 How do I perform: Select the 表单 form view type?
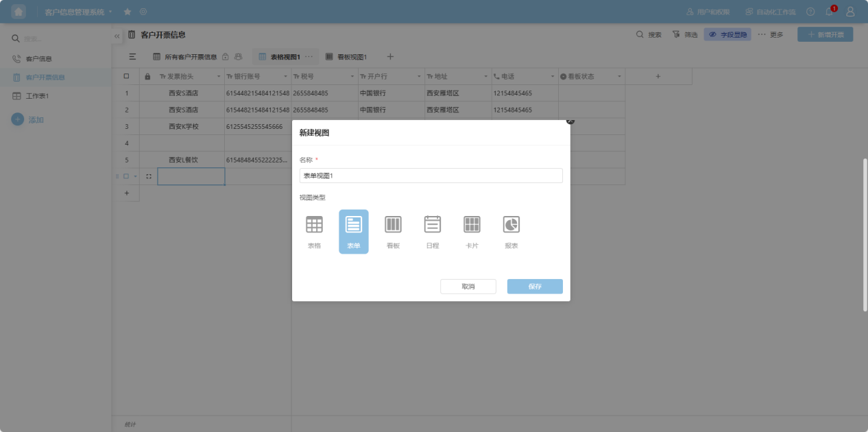point(354,231)
